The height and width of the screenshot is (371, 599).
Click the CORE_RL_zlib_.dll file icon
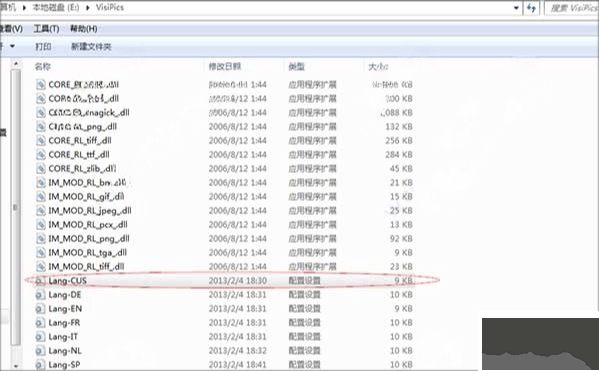coord(40,168)
